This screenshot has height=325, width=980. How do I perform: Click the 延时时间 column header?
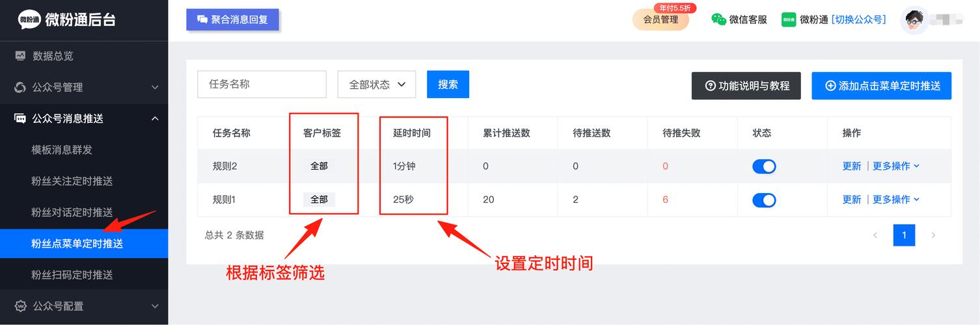[x=412, y=133]
